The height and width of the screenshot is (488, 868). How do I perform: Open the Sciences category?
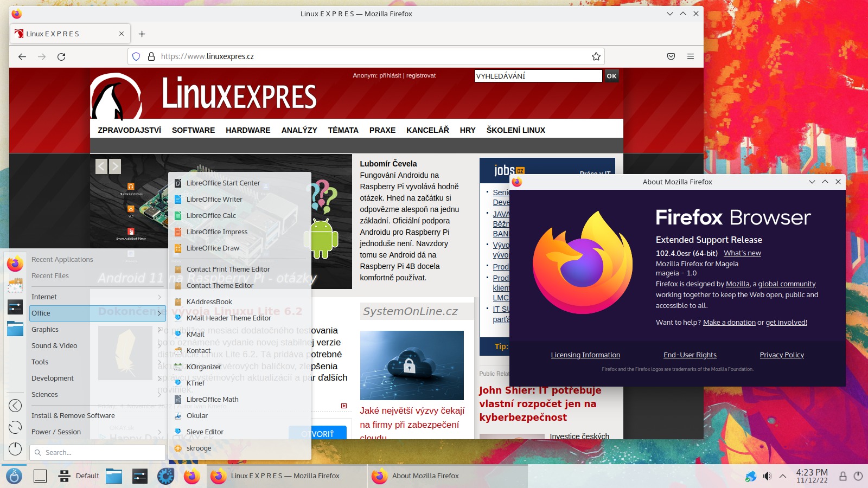(97, 395)
